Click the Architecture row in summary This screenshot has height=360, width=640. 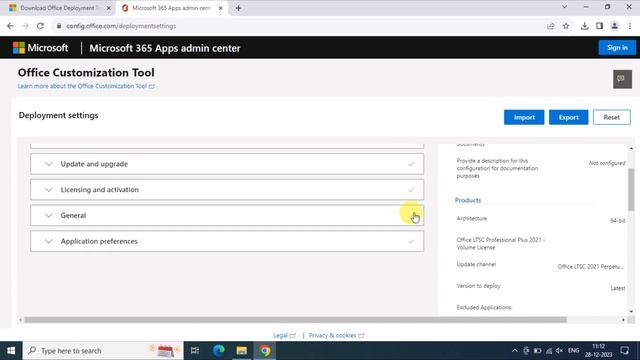click(541, 220)
